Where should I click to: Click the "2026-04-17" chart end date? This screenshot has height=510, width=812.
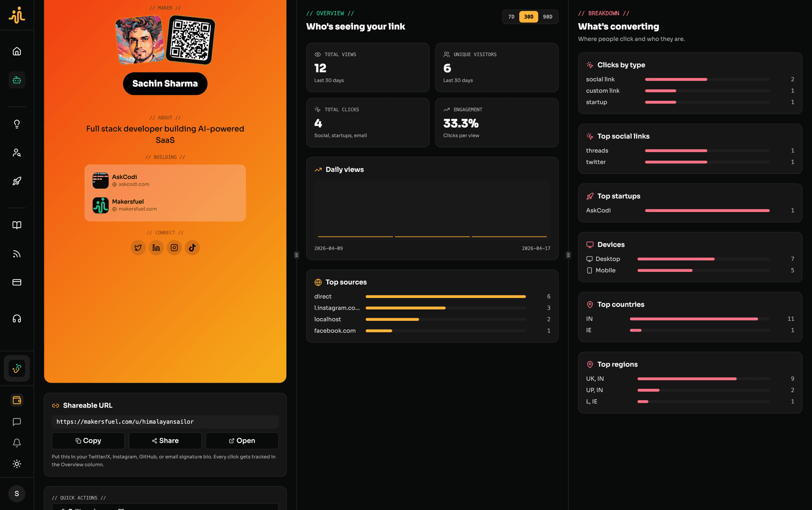536,248
